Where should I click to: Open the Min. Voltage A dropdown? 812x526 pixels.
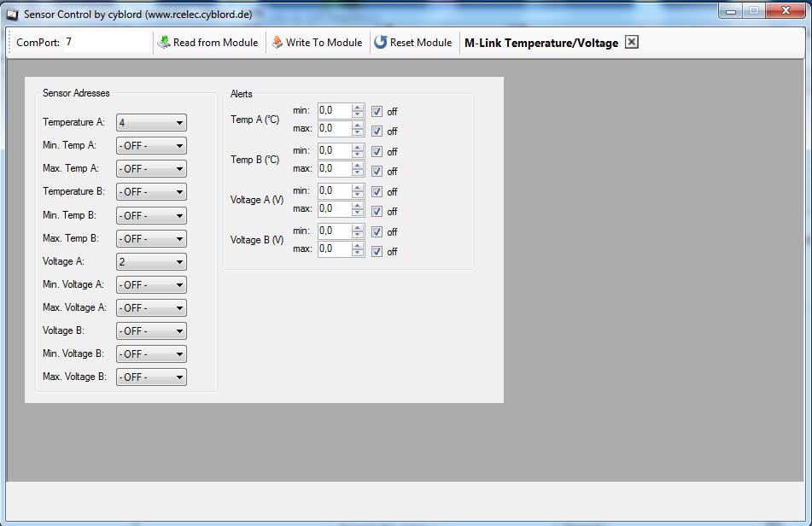151,284
